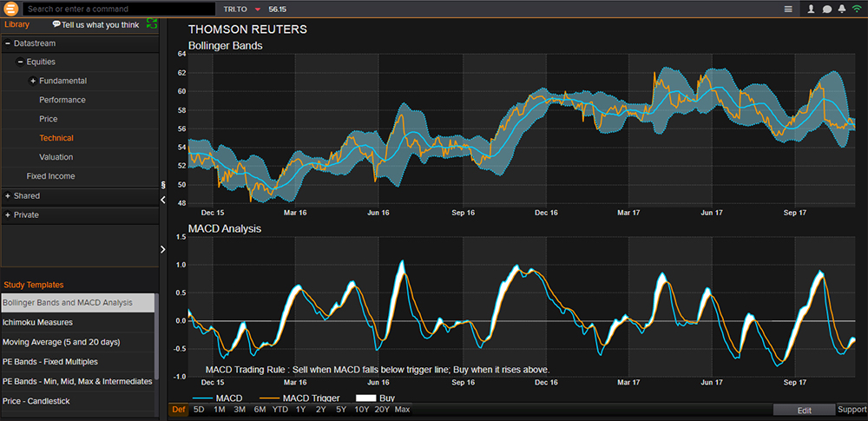Select Bollinger Bands and MACD Analysis template

(78, 303)
